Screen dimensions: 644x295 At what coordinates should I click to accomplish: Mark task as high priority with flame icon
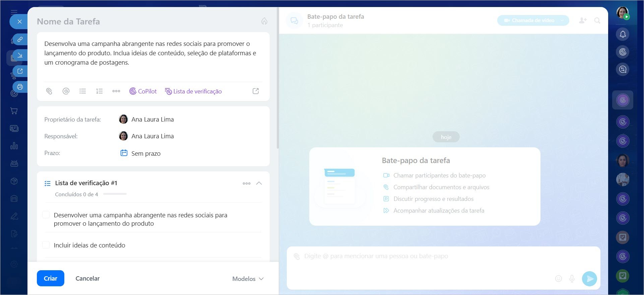pos(264,21)
